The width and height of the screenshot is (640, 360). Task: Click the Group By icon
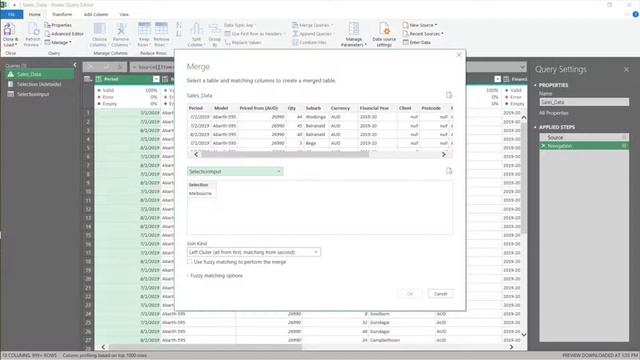point(215,29)
